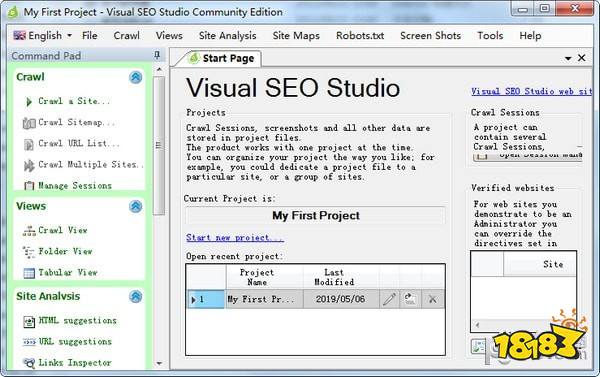Image resolution: width=600 pixels, height=377 pixels.
Task: Click the reload project icon in row
Action: 410,299
